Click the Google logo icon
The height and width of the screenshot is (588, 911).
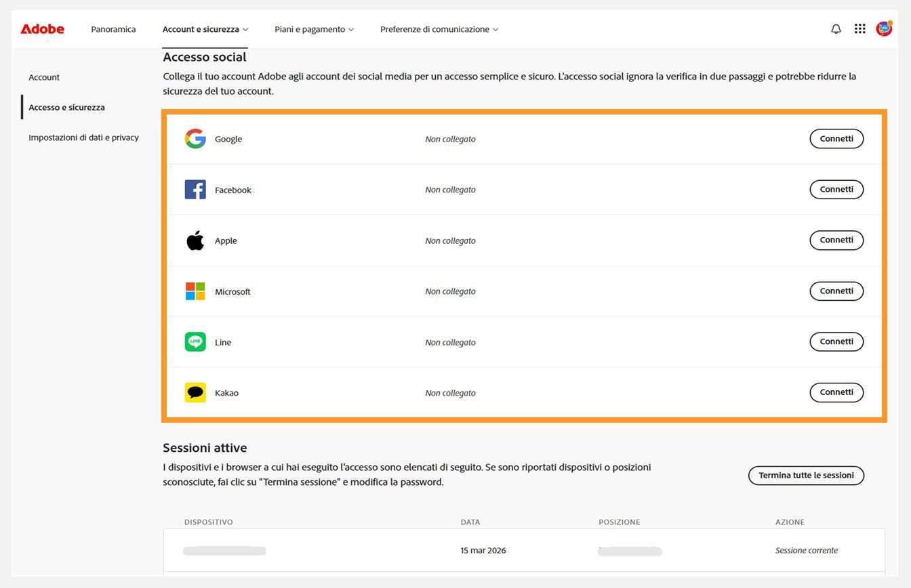pos(195,138)
